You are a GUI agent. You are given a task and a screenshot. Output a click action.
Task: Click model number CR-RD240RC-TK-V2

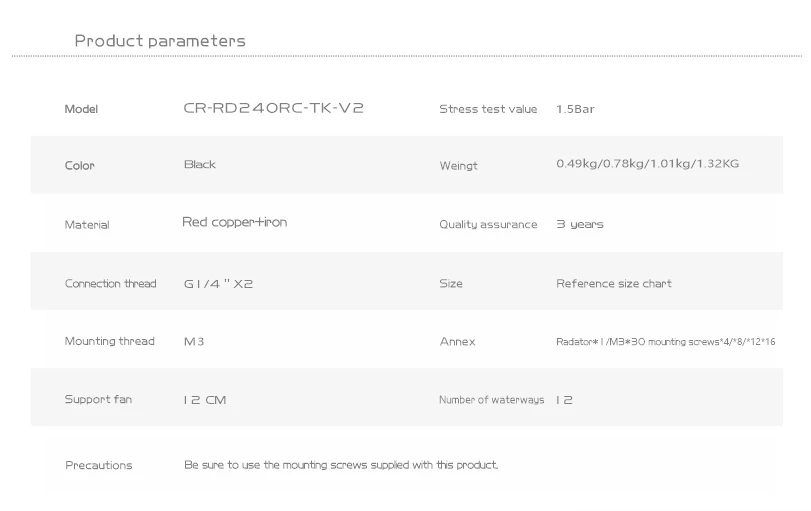click(x=273, y=108)
